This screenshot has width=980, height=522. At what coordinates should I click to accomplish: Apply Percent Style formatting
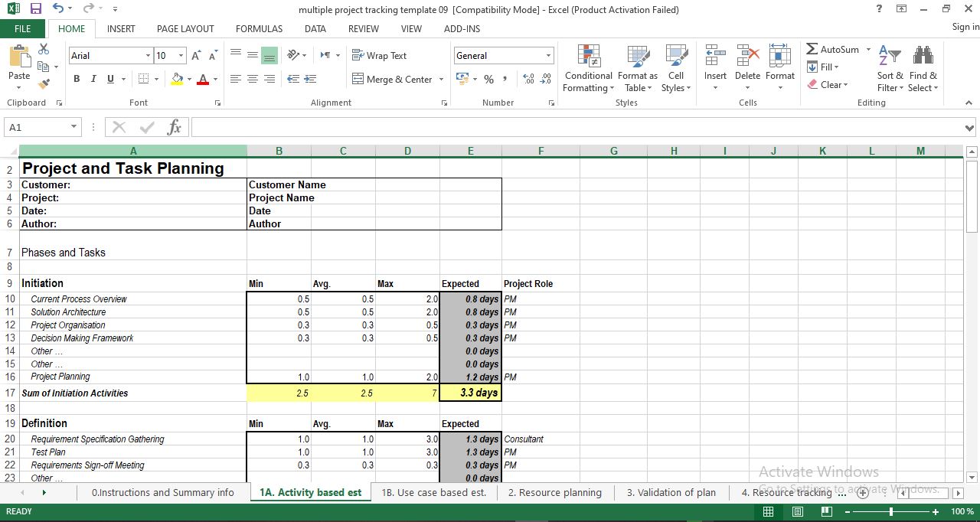tap(488, 79)
